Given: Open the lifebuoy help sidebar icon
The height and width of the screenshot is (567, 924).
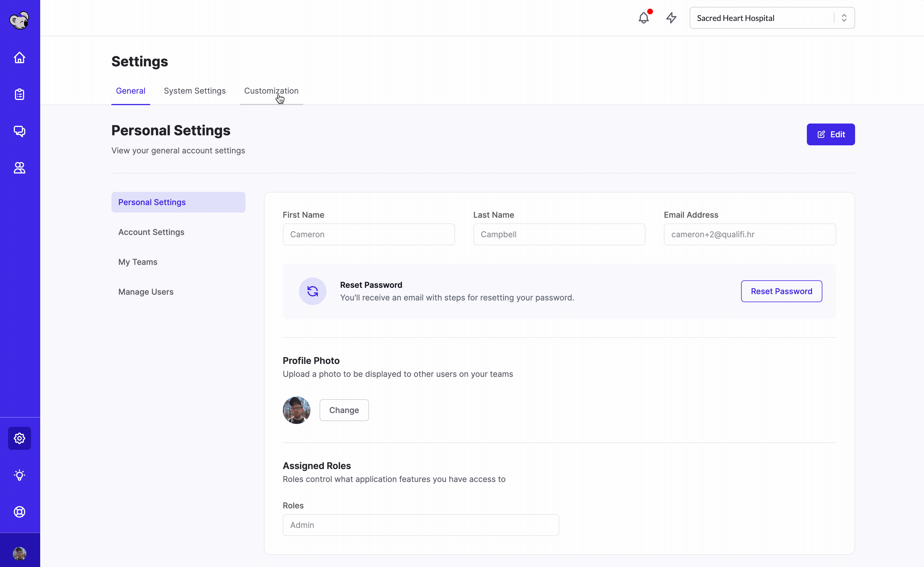Looking at the screenshot, I should (x=20, y=512).
